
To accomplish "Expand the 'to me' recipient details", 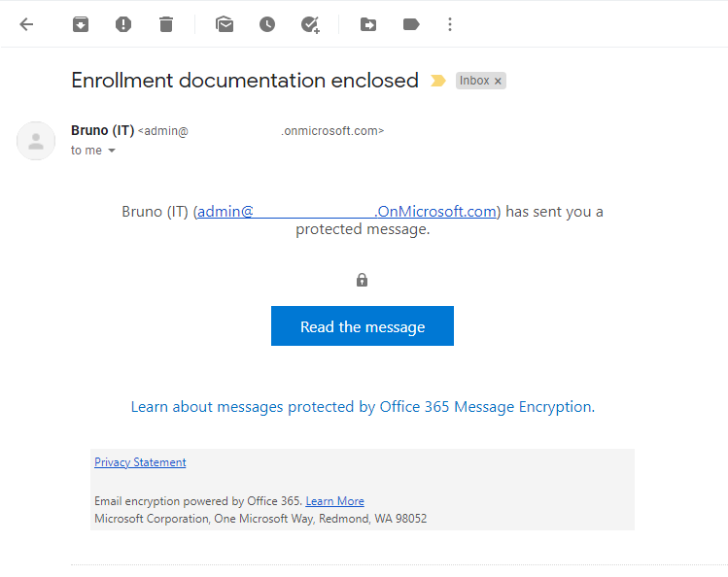I will [x=112, y=151].
